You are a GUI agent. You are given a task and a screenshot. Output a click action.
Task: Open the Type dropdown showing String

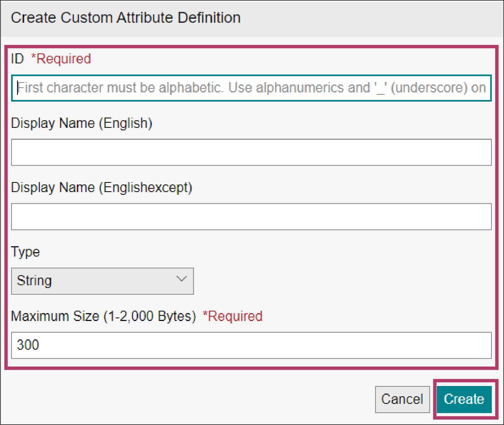pyautogui.click(x=102, y=281)
